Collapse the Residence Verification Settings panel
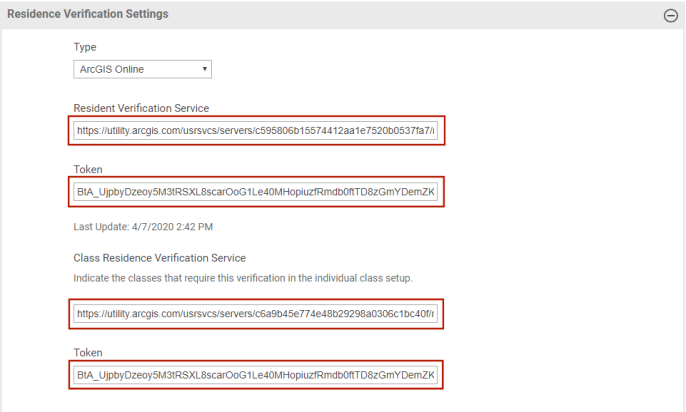The width and height of the screenshot is (686, 412). pyautogui.click(x=671, y=15)
